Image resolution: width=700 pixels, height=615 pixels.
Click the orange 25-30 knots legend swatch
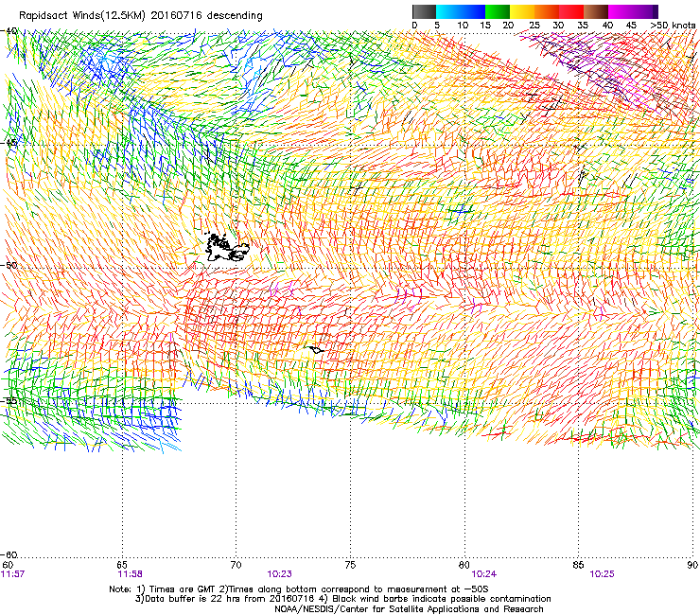coord(547,11)
